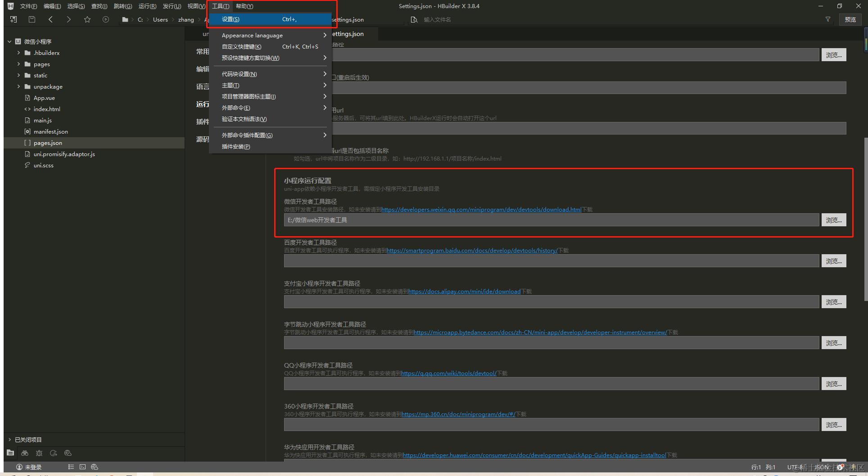Click the star bookmark icon
This screenshot has width=868, height=476.
tap(87, 19)
